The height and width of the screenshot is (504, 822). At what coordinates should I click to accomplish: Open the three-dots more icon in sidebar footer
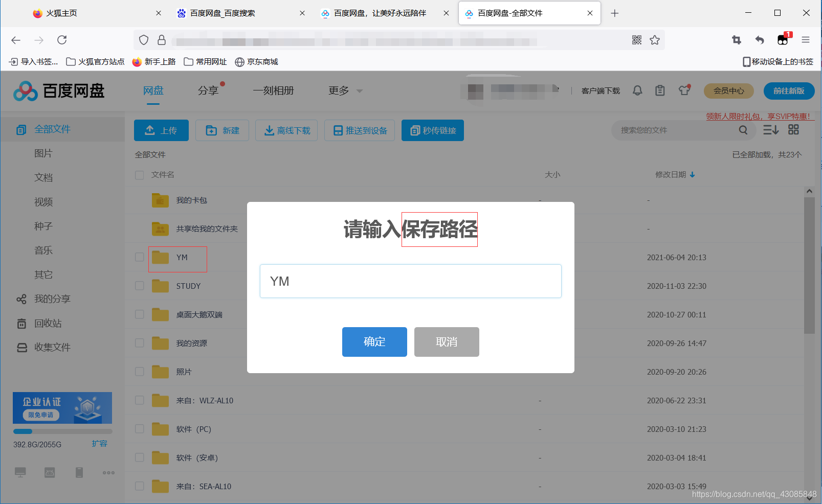(108, 473)
